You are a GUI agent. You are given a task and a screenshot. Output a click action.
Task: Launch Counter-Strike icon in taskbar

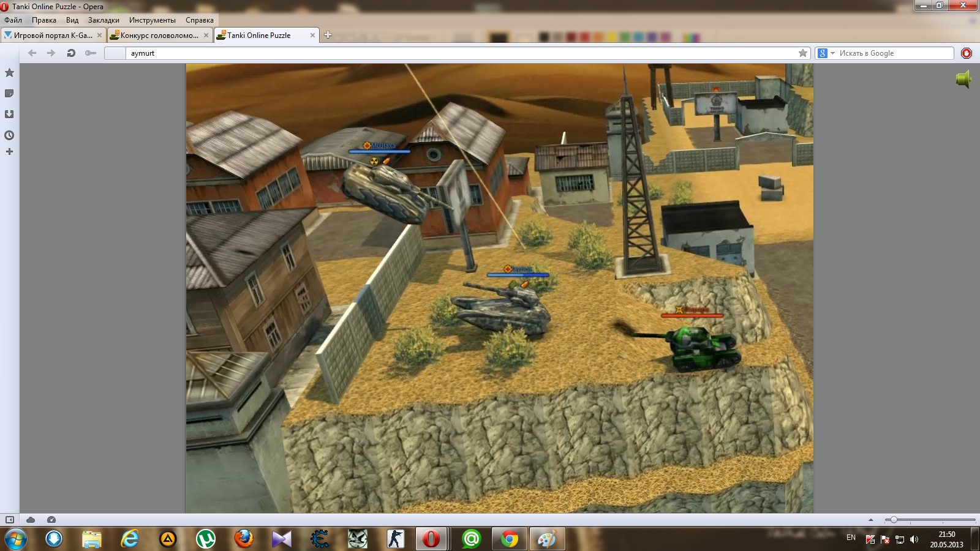coord(396,539)
